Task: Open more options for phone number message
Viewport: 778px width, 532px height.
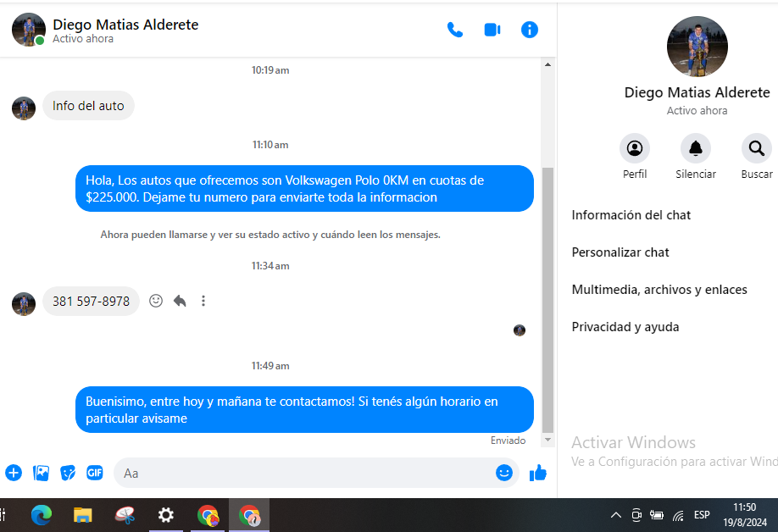Action: [203, 301]
